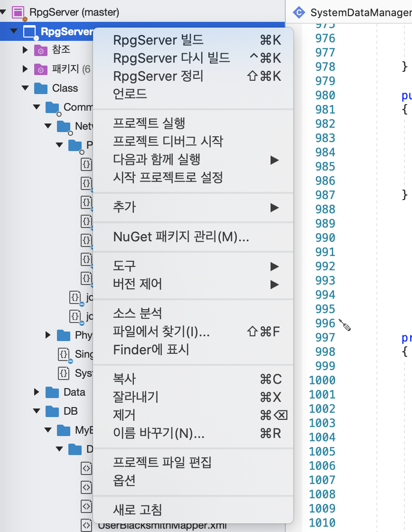
Task: Select 파일에서 찾기(I)...
Action: pyautogui.click(x=193, y=332)
